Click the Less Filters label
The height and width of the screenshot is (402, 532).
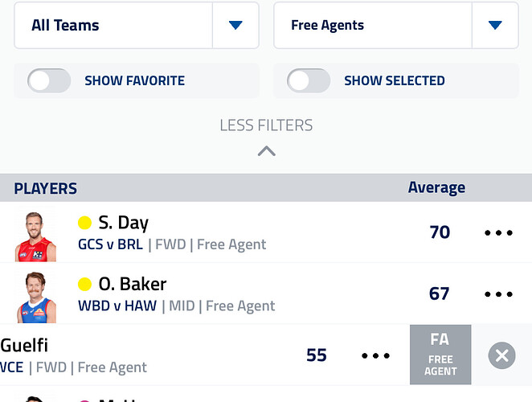click(266, 125)
